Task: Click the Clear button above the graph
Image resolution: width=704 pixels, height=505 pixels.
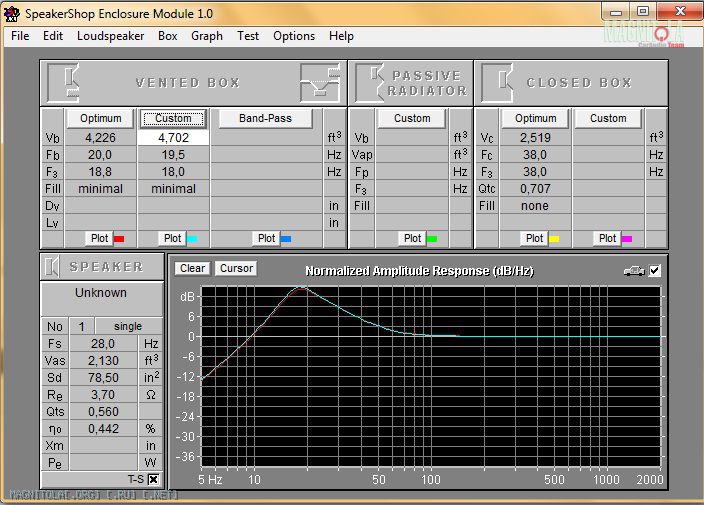Action: (x=193, y=268)
